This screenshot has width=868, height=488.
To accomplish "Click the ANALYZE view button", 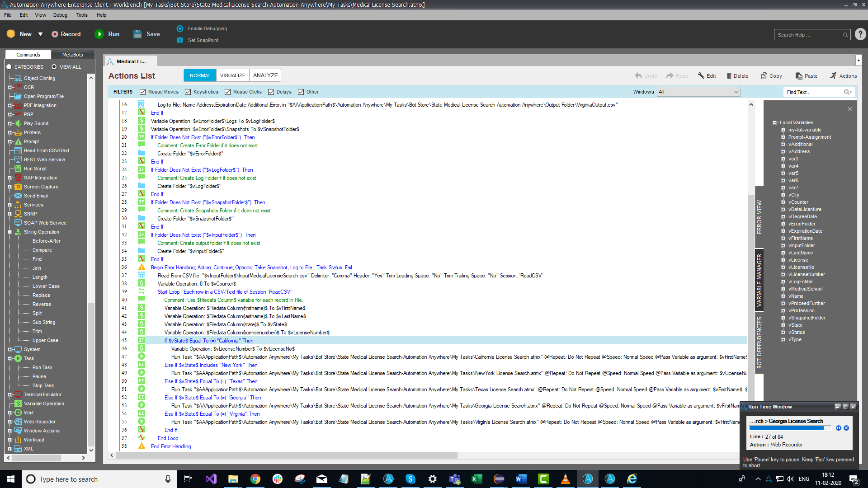I will 265,75.
